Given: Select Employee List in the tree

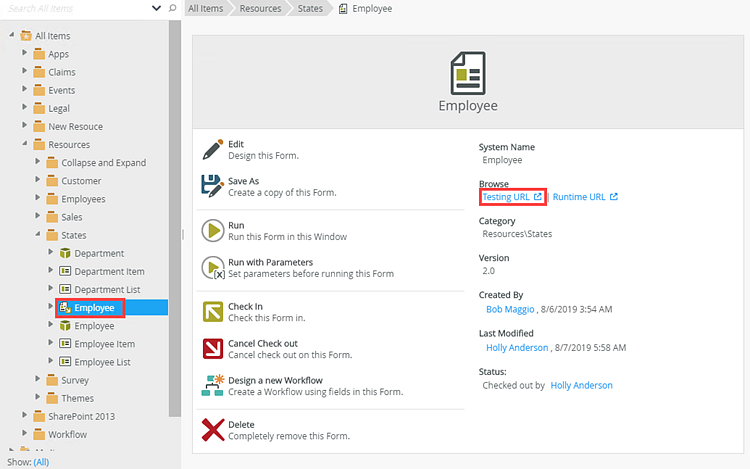Looking at the screenshot, I should [x=102, y=362].
